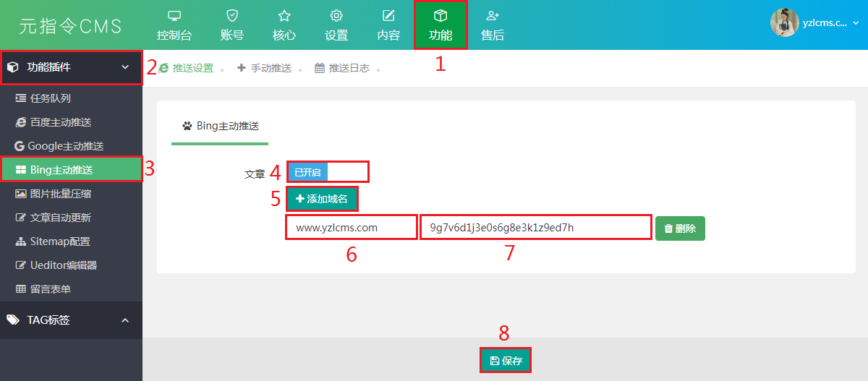
Task: Click the 保存 save button
Action: click(506, 361)
